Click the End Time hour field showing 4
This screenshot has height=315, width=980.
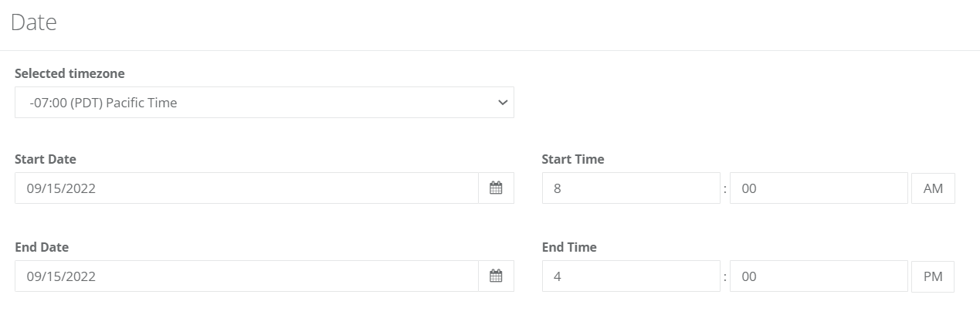click(631, 276)
